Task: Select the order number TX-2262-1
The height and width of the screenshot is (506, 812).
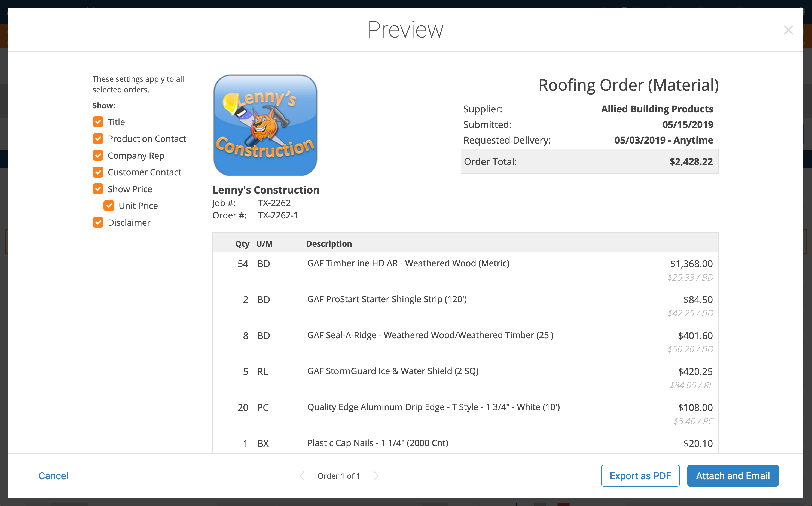Action: tap(278, 215)
